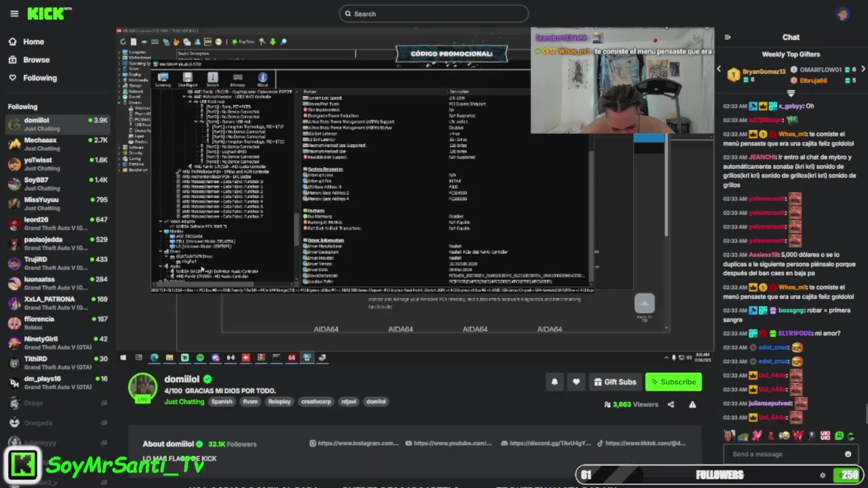Show next Weekly Top Gifters
This screenshot has height=488, width=868.
click(x=863, y=69)
